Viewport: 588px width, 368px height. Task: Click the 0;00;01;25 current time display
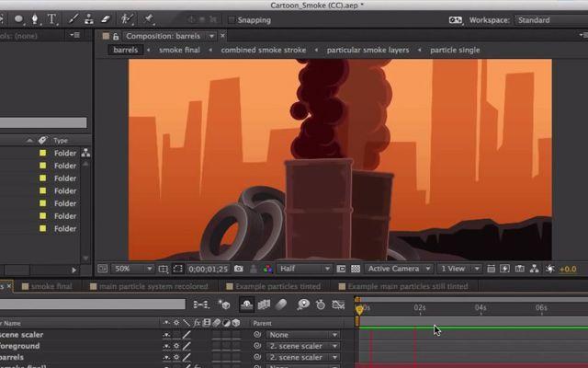click(x=209, y=270)
